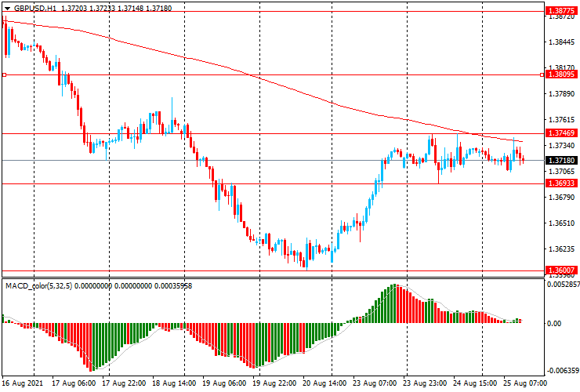Click the 1.37065 price axis value
The image size is (580, 392).
(x=562, y=172)
